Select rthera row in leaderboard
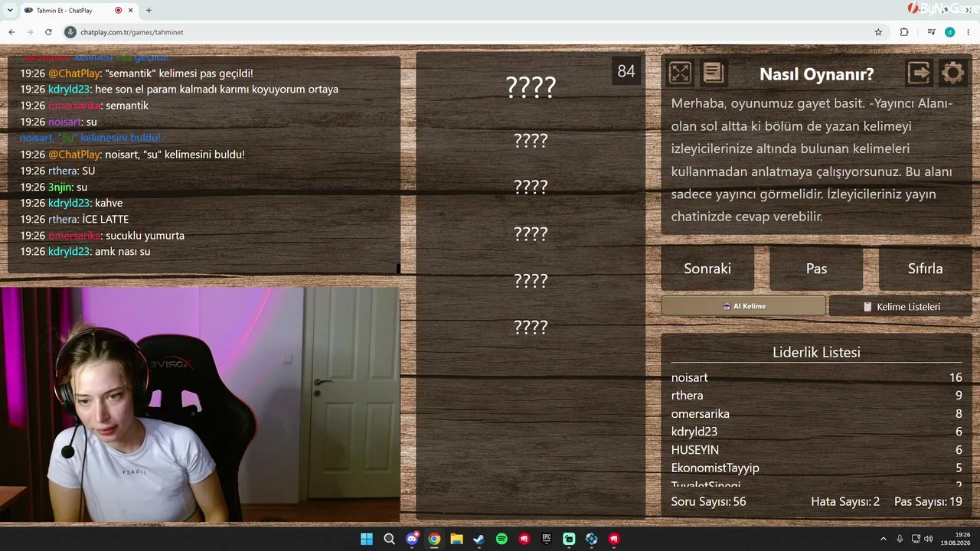 pos(816,396)
